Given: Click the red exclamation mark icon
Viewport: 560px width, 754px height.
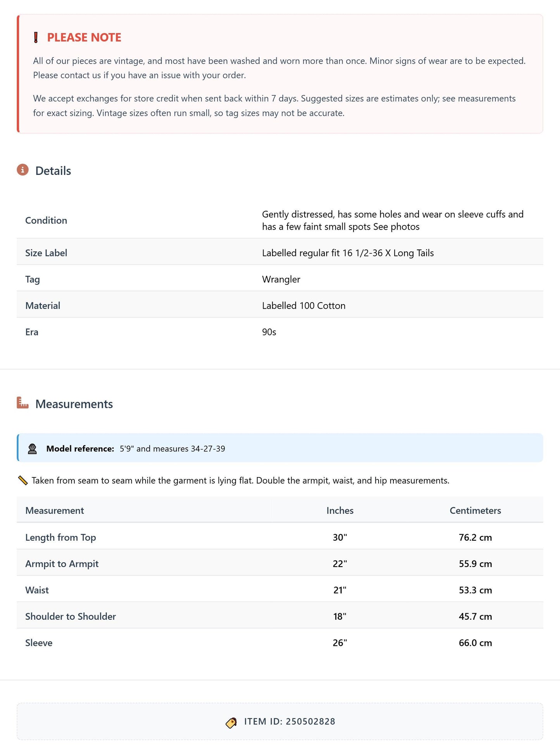Looking at the screenshot, I should [36, 37].
